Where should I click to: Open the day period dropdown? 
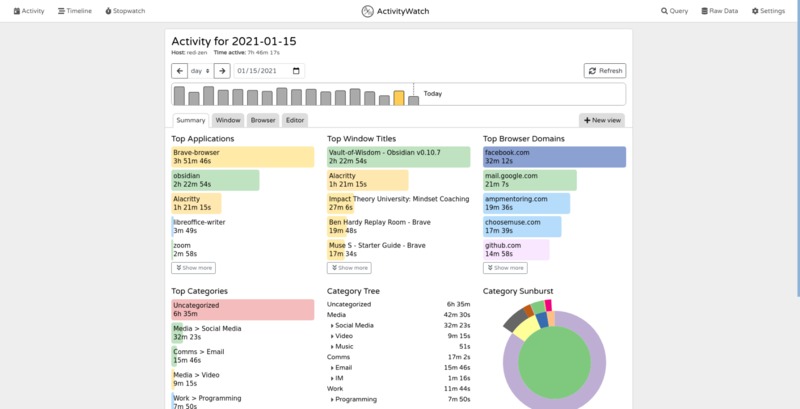click(x=201, y=71)
